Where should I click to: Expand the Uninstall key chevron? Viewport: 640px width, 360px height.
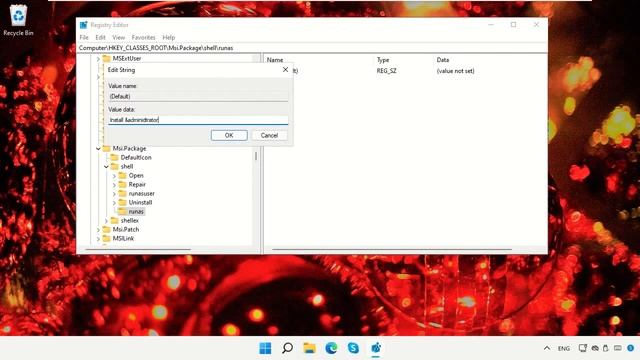click(x=114, y=202)
